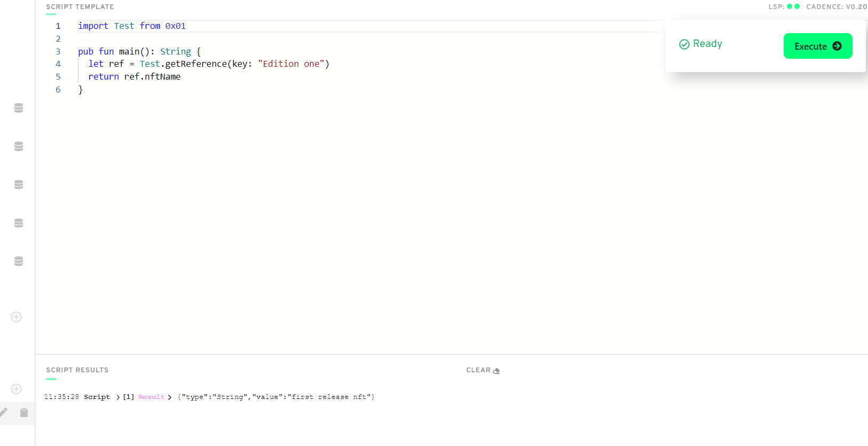Click the arrow icon inside Execute
The width and height of the screenshot is (868, 446).
click(x=837, y=46)
